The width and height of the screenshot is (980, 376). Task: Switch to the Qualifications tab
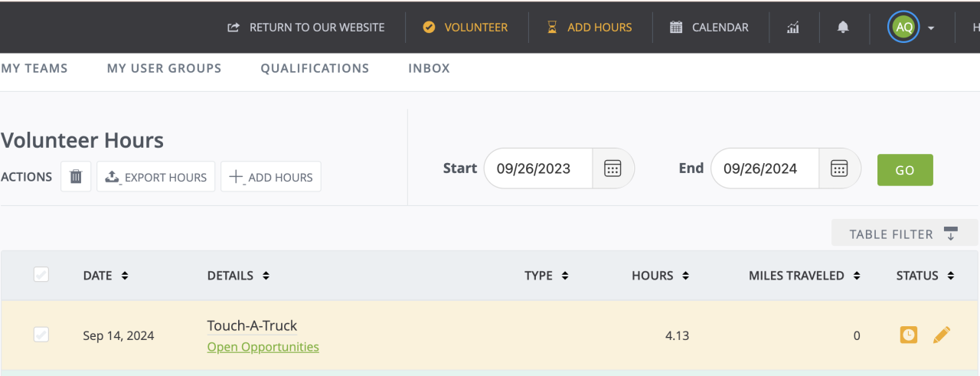(x=315, y=68)
